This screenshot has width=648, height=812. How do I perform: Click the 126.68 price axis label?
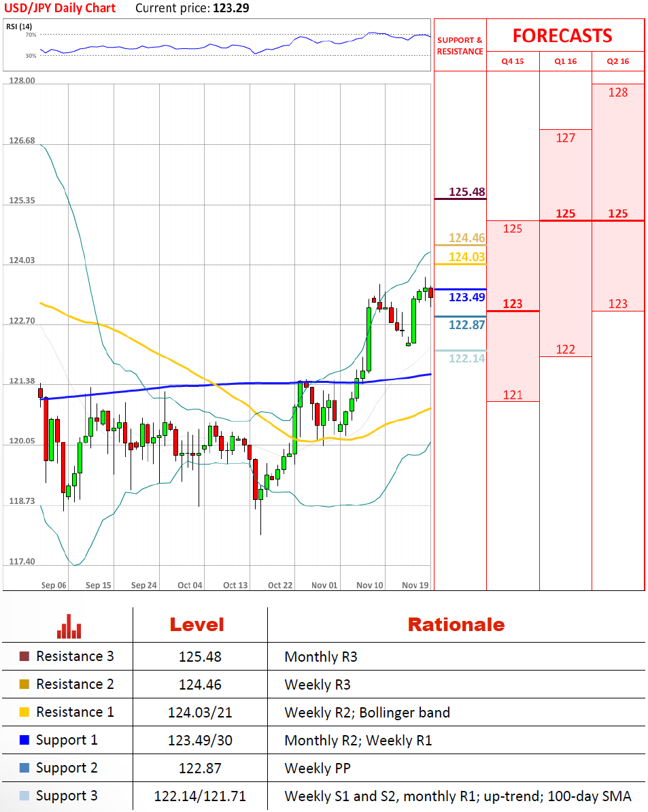click(22, 140)
